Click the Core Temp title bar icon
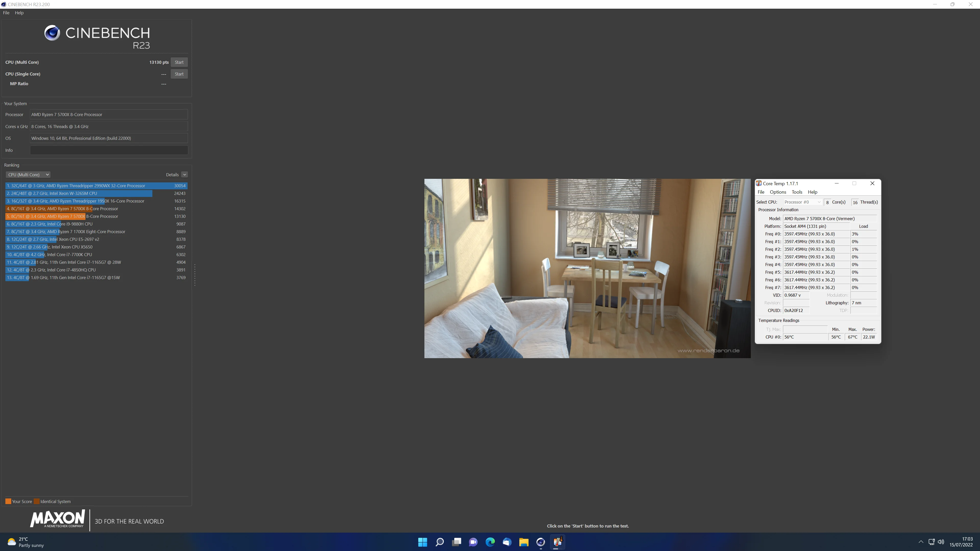980x551 pixels. coord(758,183)
